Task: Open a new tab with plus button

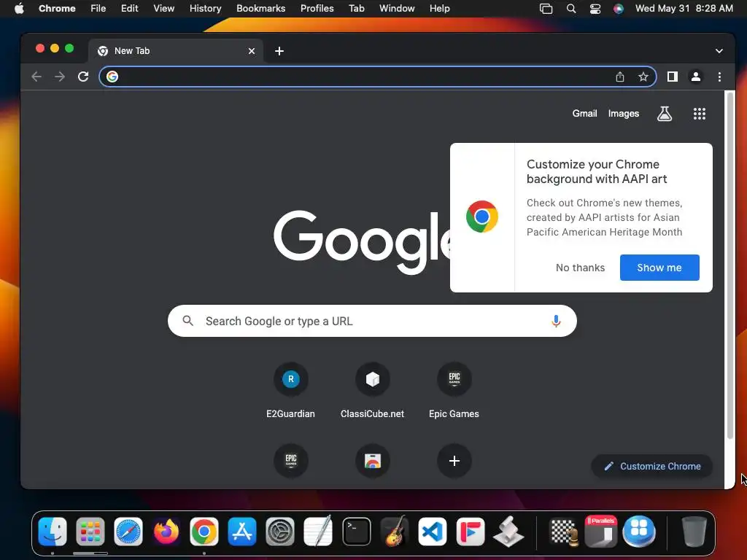Action: (279, 51)
